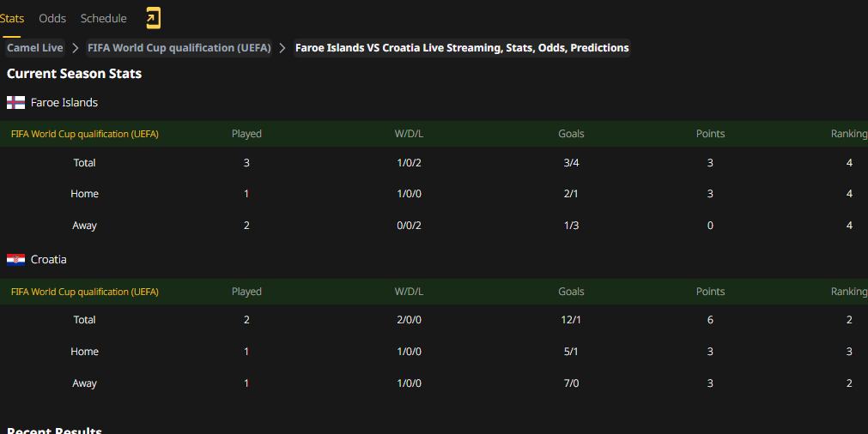Viewport: 868px width, 434px height.
Task: Switch to the Stats tab
Action: [x=12, y=18]
